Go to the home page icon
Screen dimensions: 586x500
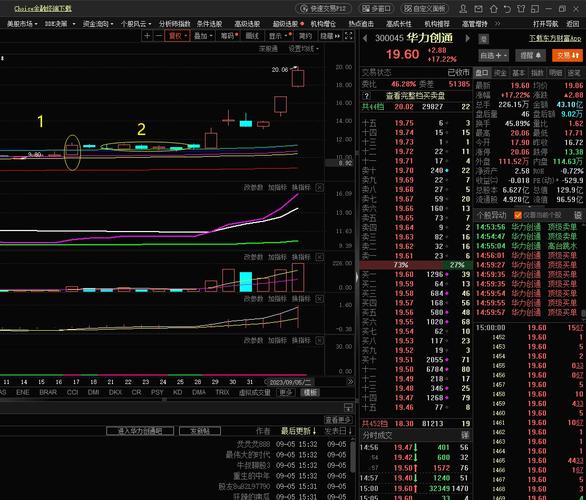[493, 9]
